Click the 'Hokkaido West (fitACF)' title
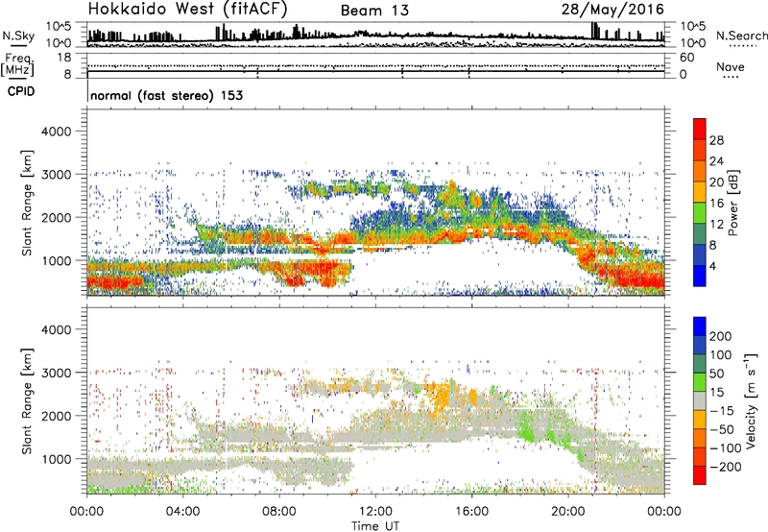 [187, 10]
